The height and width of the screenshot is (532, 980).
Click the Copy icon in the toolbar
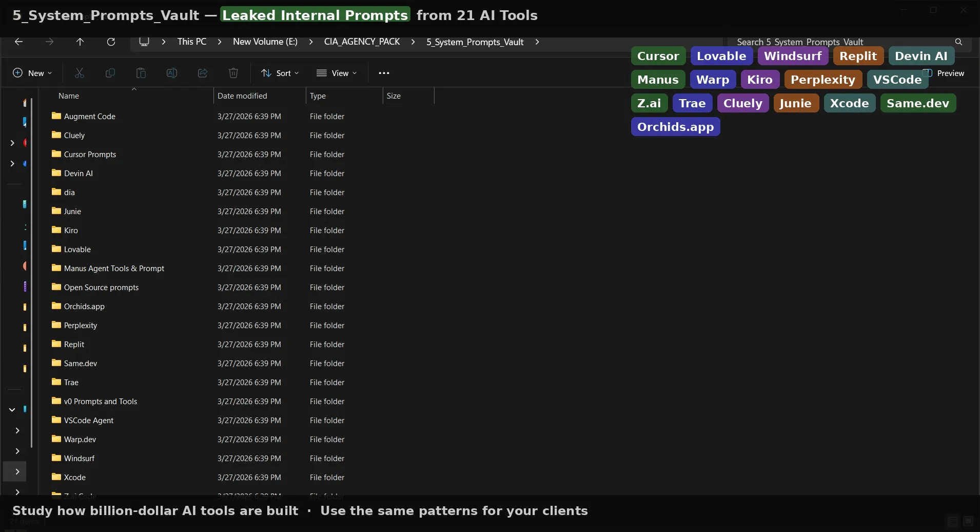pos(110,73)
